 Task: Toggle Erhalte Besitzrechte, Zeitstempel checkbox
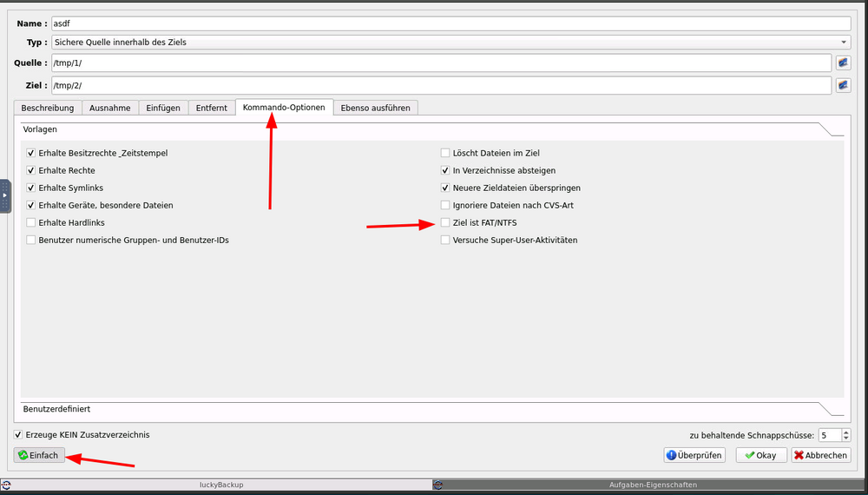31,153
